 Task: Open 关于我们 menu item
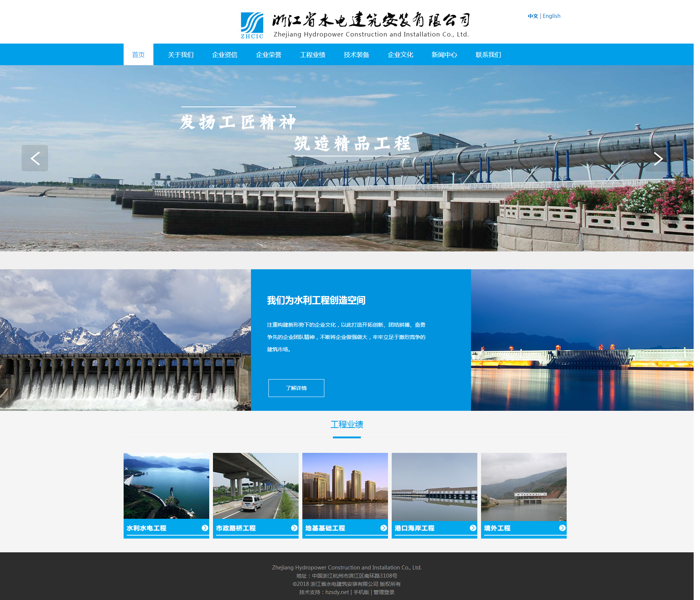tap(181, 55)
